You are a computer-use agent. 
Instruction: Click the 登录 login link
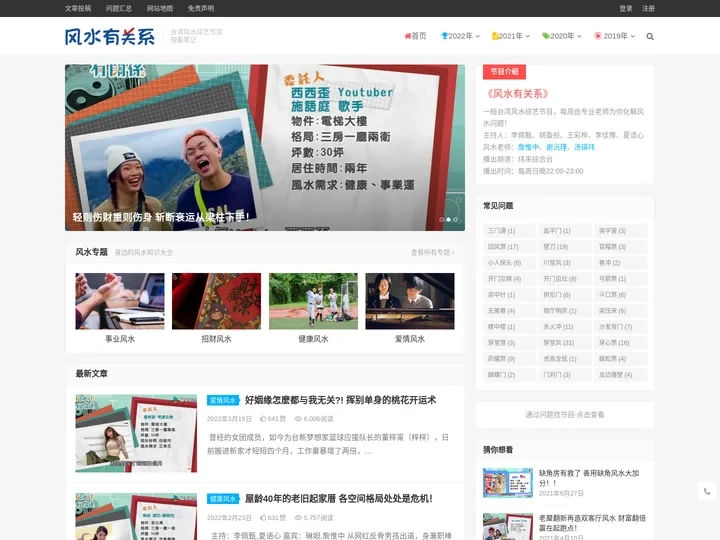coord(625,8)
